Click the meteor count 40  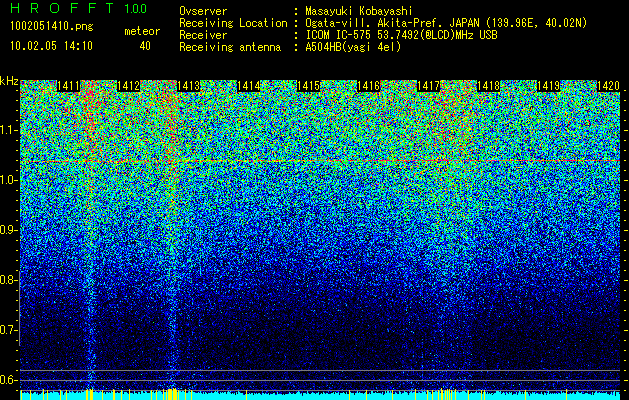pyautogui.click(x=145, y=46)
